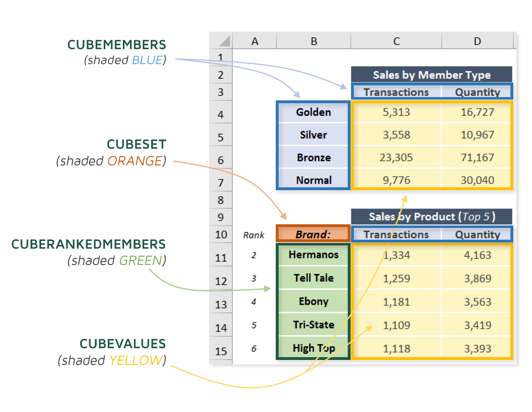532x412 pixels.
Task: Click the Sales by Product (Top 5) title
Action: 432,217
